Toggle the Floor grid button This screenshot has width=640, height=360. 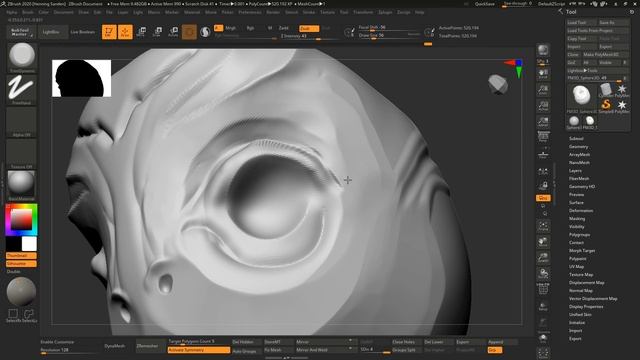point(543,154)
